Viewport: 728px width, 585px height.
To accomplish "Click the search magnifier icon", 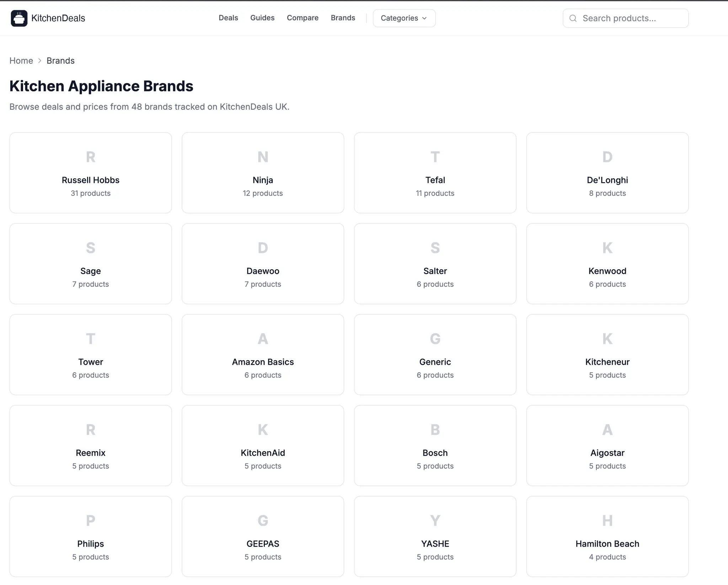I will [x=573, y=18].
